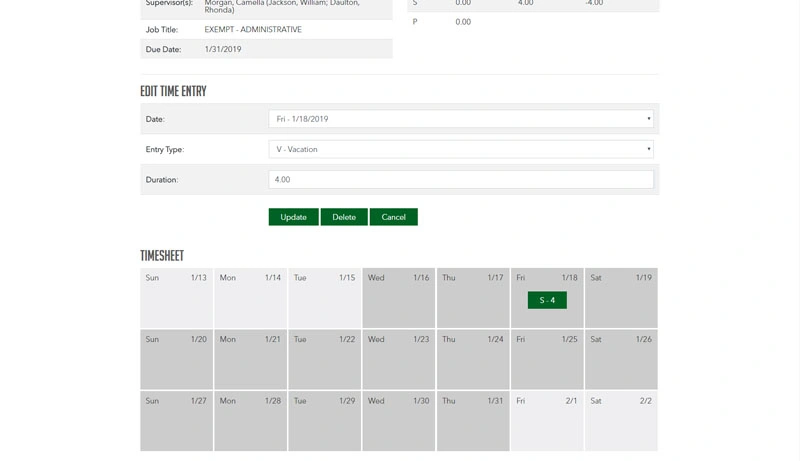This screenshot has width=800, height=461.
Task: Select the Sat 2/2 calendar cell
Action: pos(621,421)
